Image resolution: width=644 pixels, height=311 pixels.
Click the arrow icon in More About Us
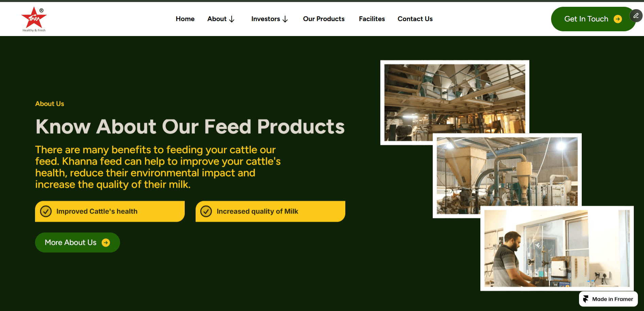[106, 243]
